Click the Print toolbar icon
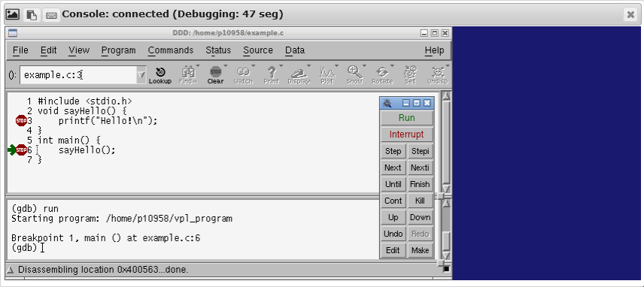 tap(271, 75)
